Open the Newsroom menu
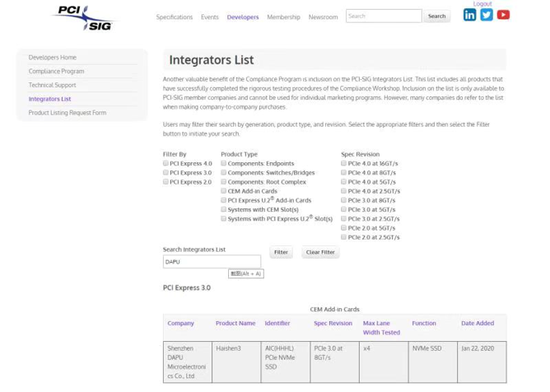 coord(323,16)
